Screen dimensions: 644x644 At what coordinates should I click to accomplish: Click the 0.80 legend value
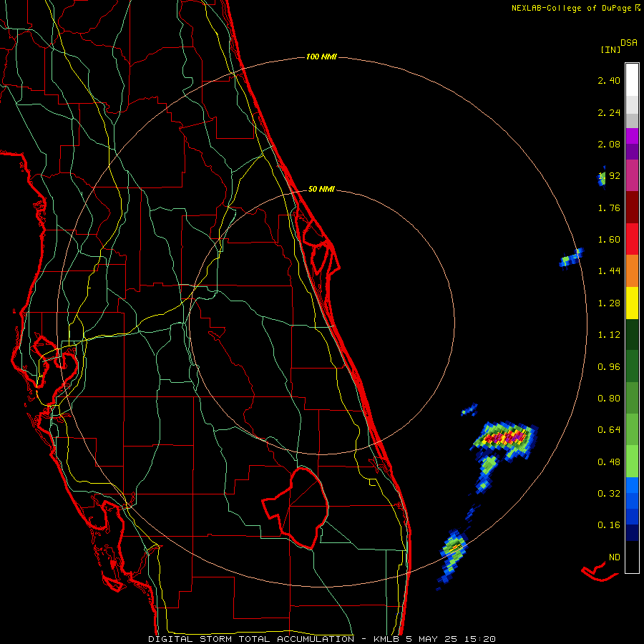click(x=609, y=399)
